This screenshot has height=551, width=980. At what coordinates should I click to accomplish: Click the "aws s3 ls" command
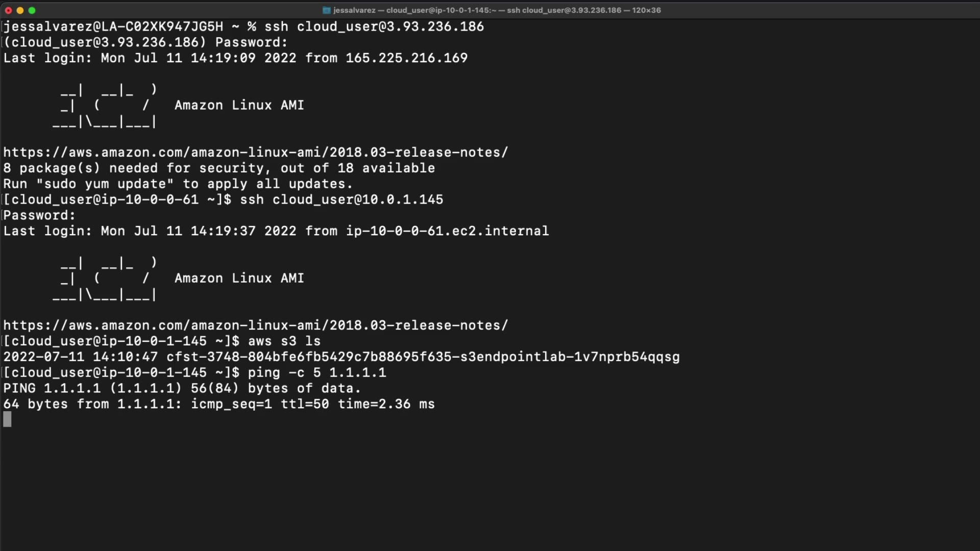(x=284, y=341)
